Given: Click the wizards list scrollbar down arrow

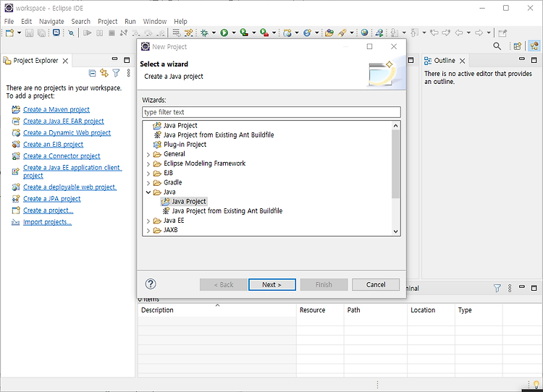Looking at the screenshot, I should (396, 231).
